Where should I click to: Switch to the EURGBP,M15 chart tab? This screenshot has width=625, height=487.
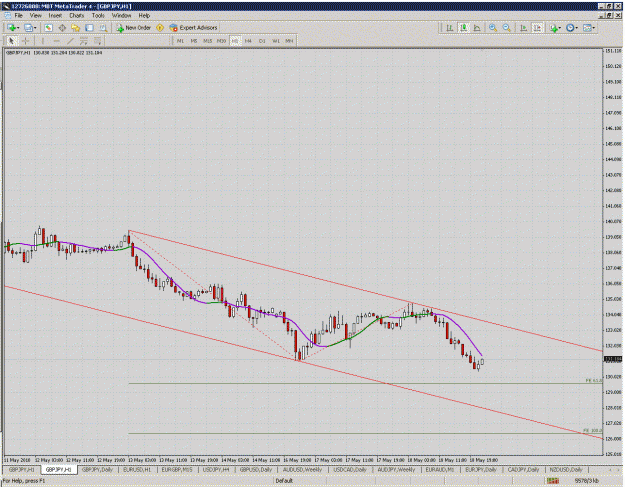coord(177,470)
